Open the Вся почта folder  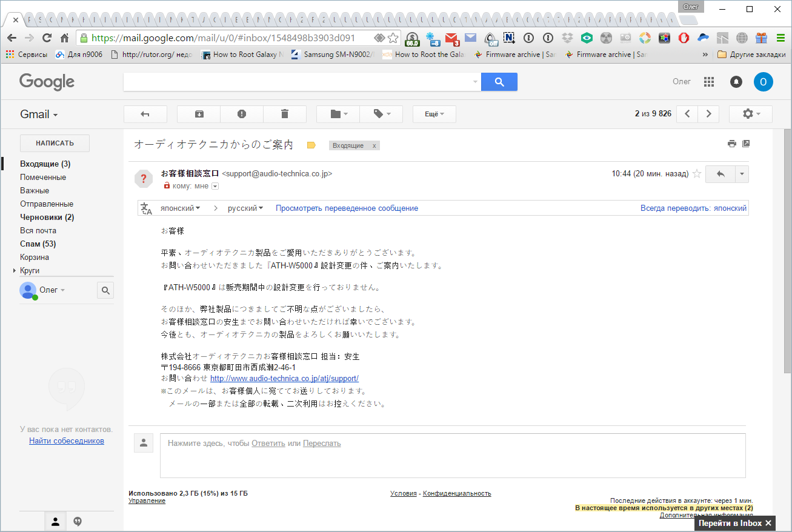38,231
